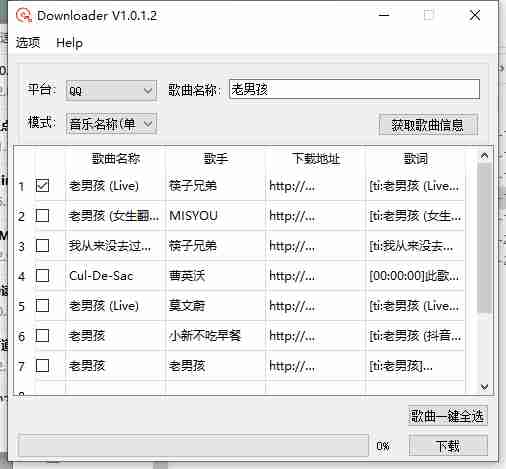This screenshot has height=469, width=506.
Task: Uncheck the first 老男孩 (Live) song row
Action: [x=42, y=186]
